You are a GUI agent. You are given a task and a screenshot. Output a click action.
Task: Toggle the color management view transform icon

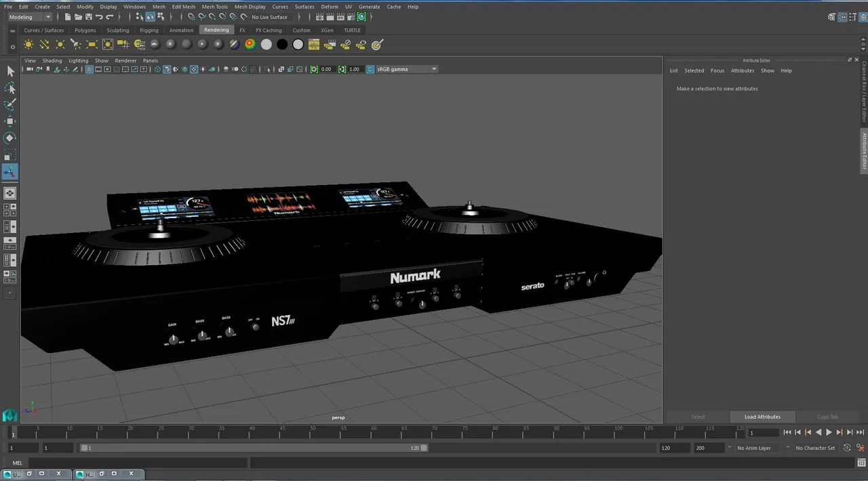370,69
